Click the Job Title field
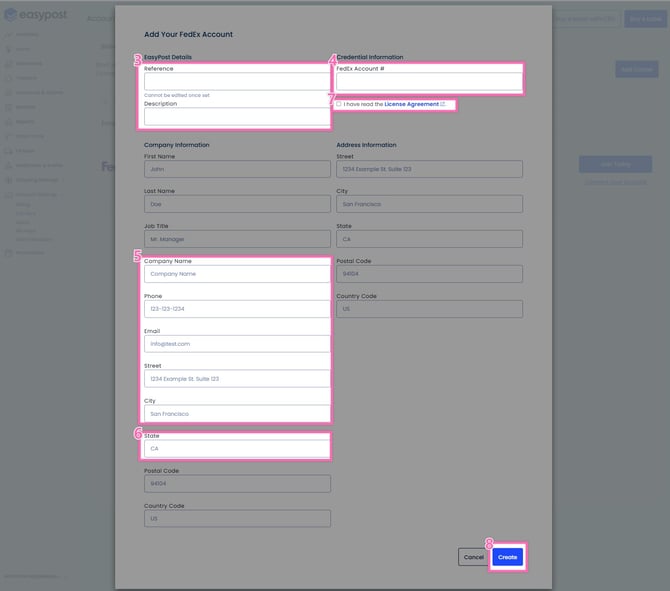The image size is (670, 591). pyautogui.click(x=237, y=239)
